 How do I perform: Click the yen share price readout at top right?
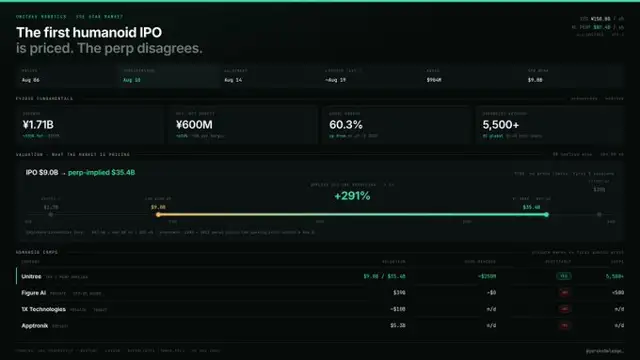pos(602,19)
